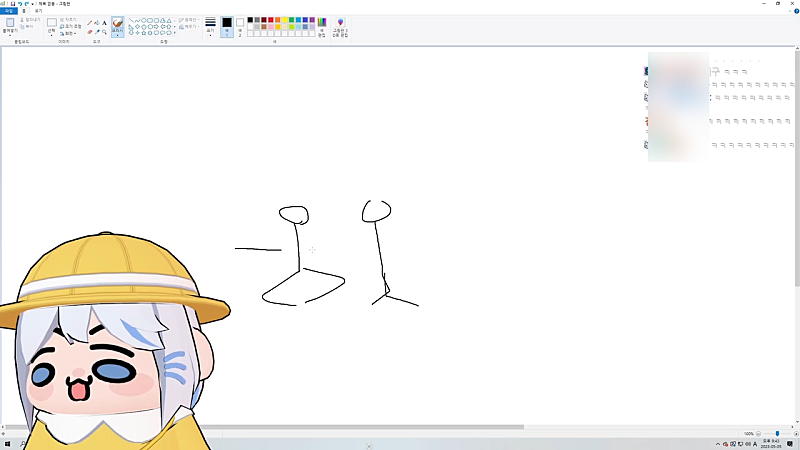Select the Fill with color bucket tool
Viewport: 800px width, 450px height.
[x=97, y=23]
